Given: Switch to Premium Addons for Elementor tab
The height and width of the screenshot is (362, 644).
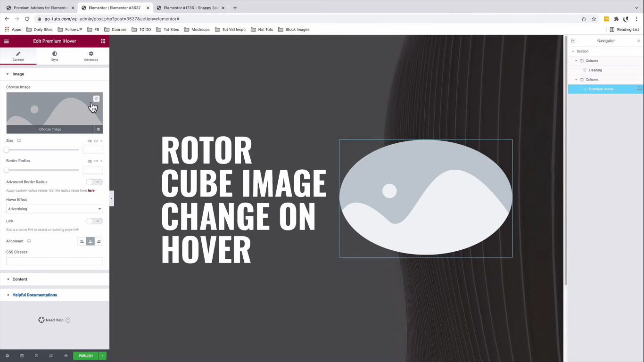Looking at the screenshot, I should click(x=40, y=8).
